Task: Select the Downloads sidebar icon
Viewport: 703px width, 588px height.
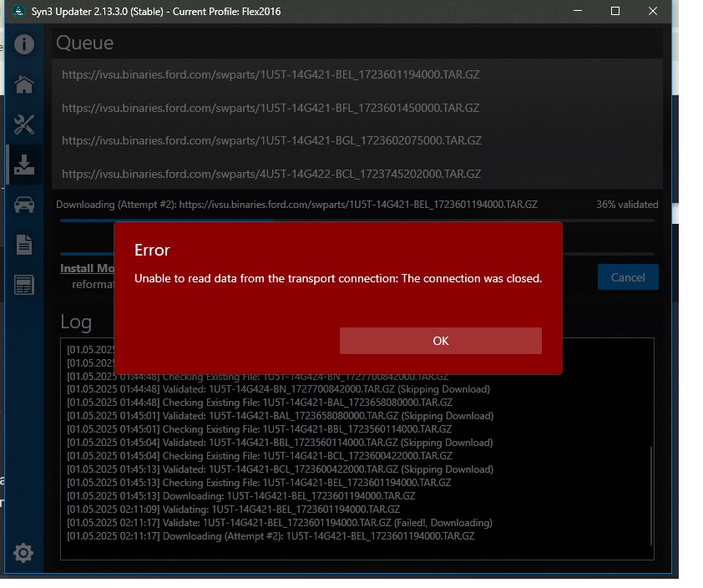Action: [23, 165]
